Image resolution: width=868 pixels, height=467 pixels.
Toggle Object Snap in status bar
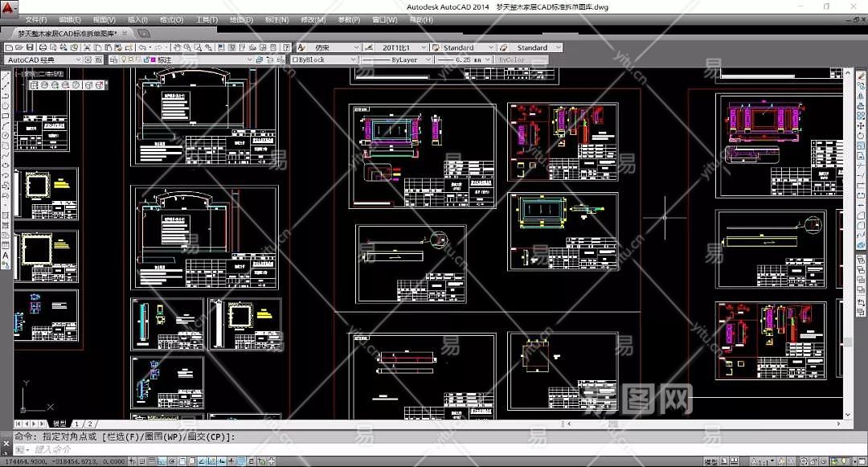coord(182,461)
